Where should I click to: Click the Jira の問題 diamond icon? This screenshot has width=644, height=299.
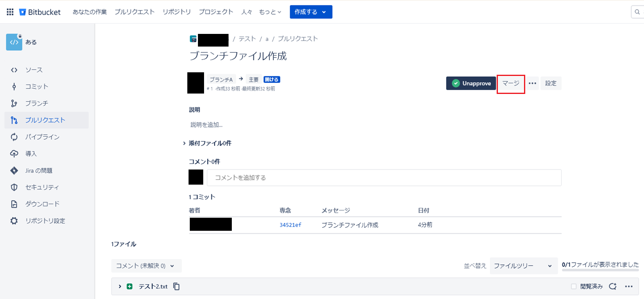click(x=14, y=170)
